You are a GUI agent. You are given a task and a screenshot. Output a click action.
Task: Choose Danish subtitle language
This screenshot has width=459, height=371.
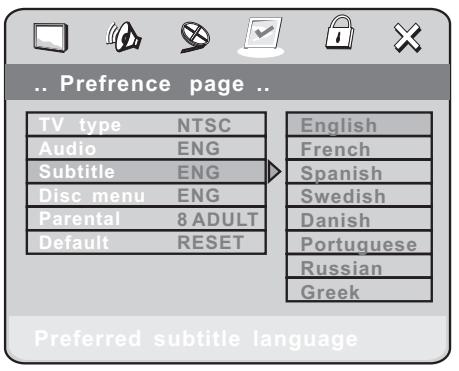(x=359, y=219)
